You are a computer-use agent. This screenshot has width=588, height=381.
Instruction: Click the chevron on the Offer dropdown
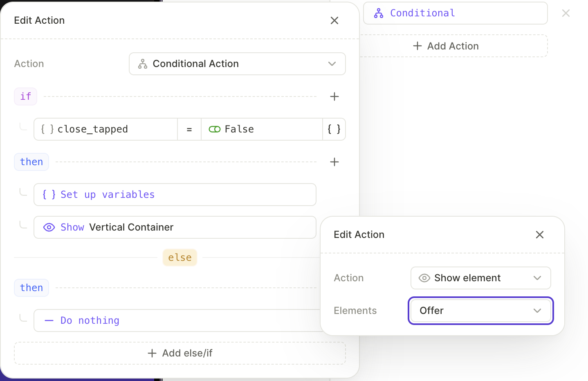(537, 311)
